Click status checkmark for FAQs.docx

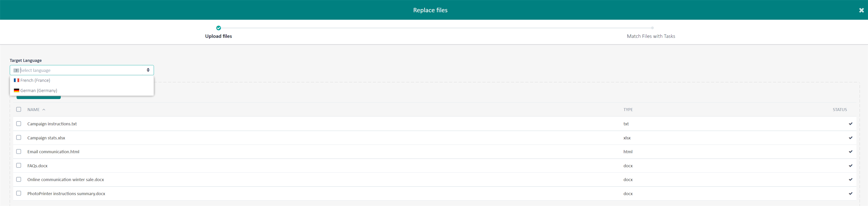pos(850,165)
